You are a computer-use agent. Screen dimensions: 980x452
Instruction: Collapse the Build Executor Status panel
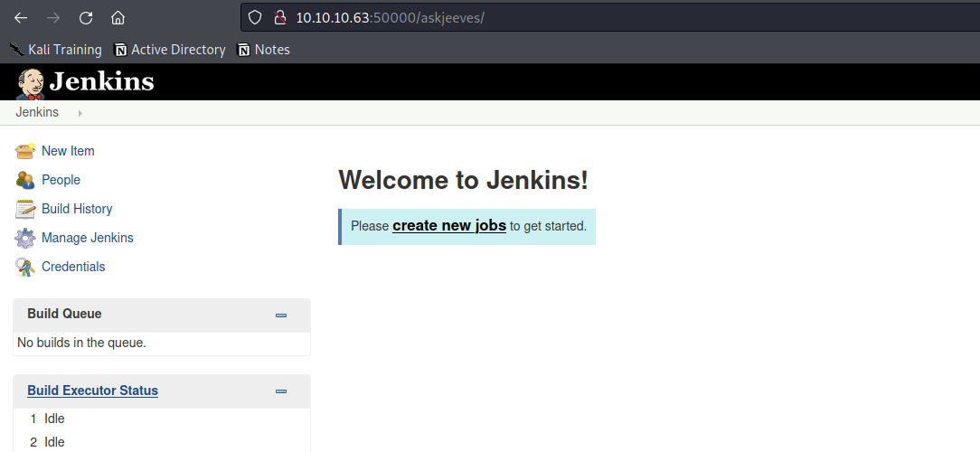(x=281, y=392)
